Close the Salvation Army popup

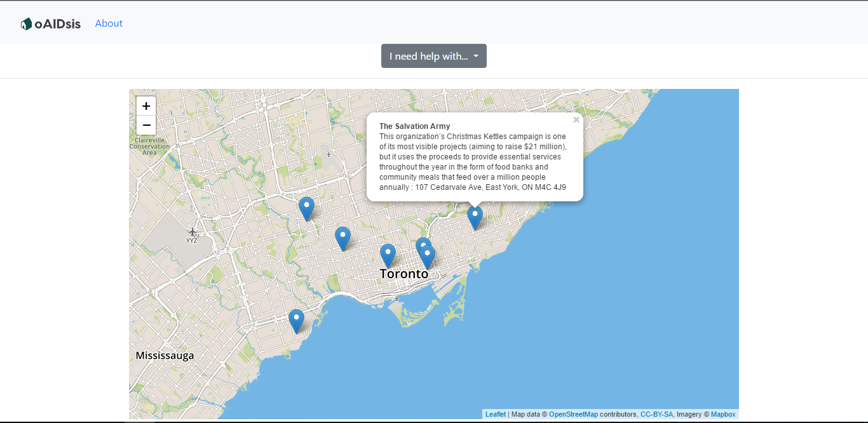click(x=576, y=119)
